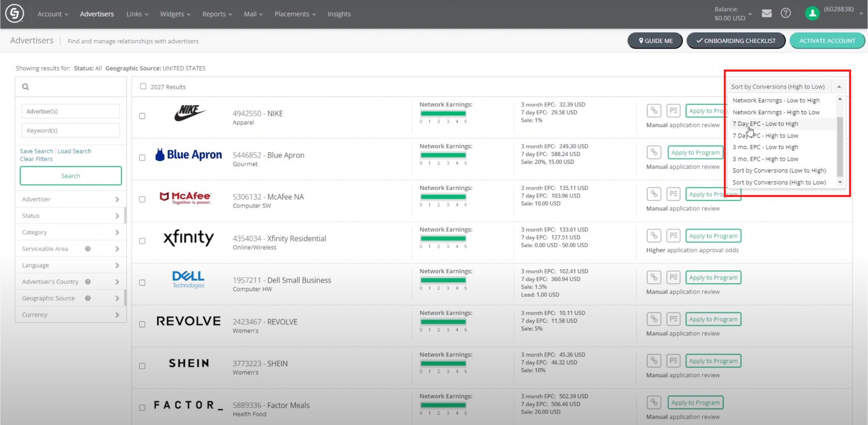Check the McAfee NA row checkbox
Viewport: 868px width, 425px height.
coord(142,199)
